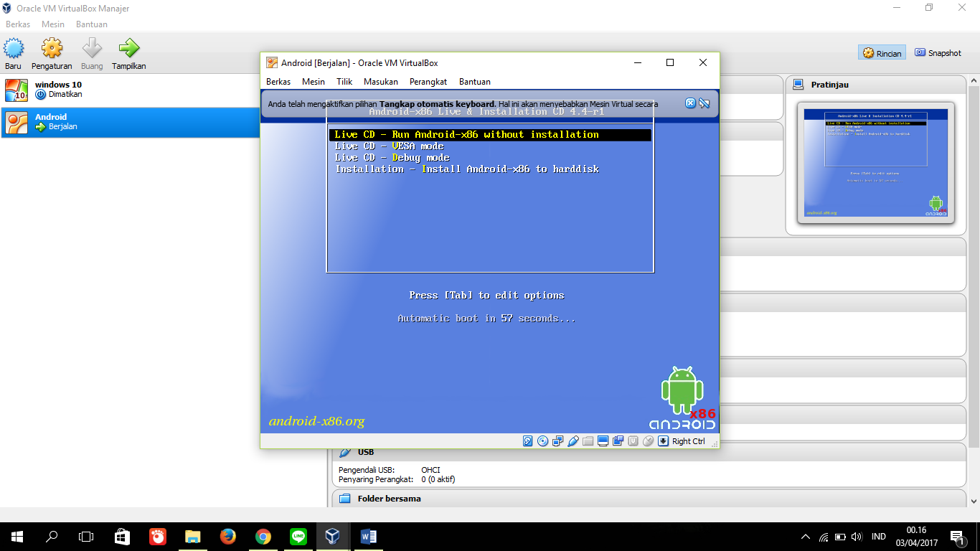
Task: Open the USB devices icon on the status bar
Action: click(573, 441)
